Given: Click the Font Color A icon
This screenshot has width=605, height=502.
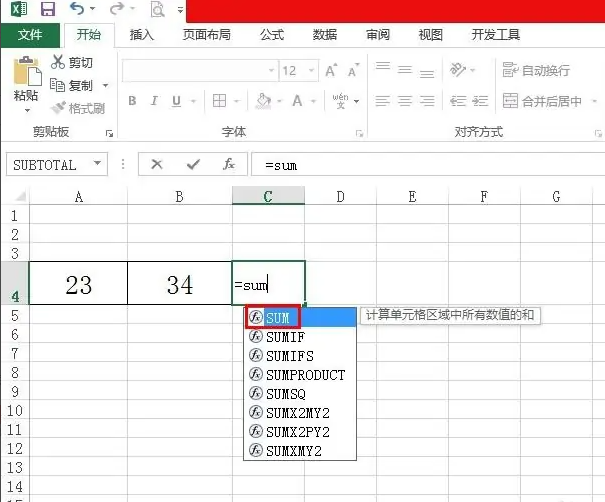Looking at the screenshot, I should (x=297, y=101).
